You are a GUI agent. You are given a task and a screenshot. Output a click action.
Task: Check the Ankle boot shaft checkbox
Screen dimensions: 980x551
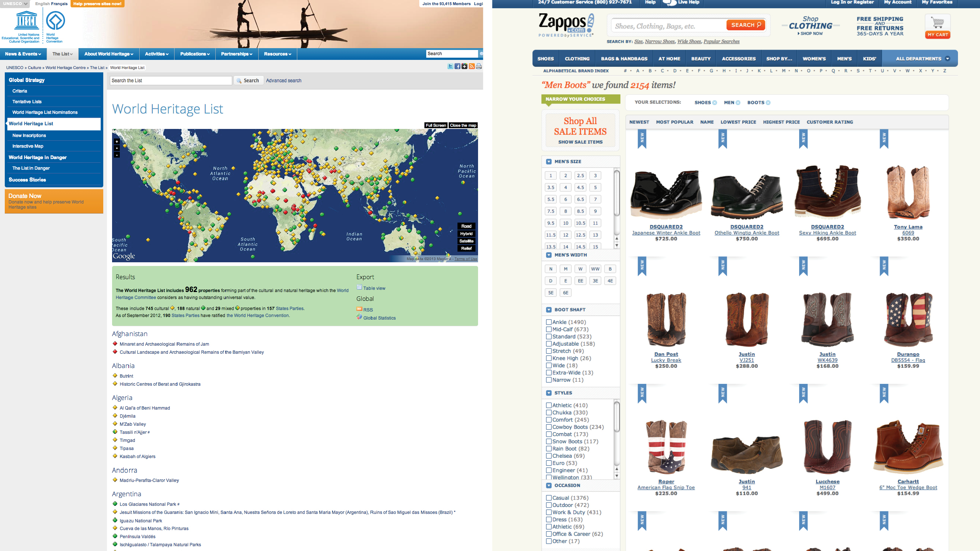point(549,322)
